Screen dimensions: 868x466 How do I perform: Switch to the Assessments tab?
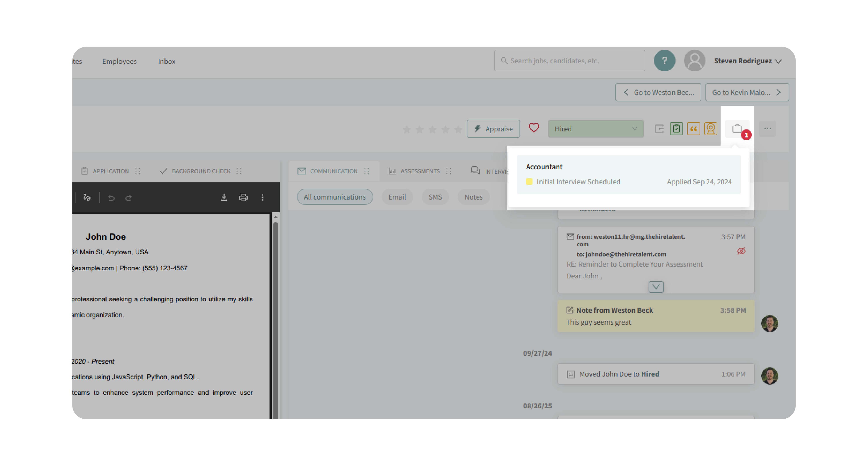[419, 171]
